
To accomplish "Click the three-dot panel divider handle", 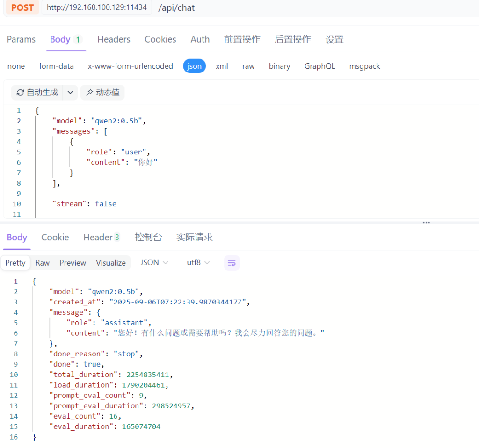I will click(426, 223).
